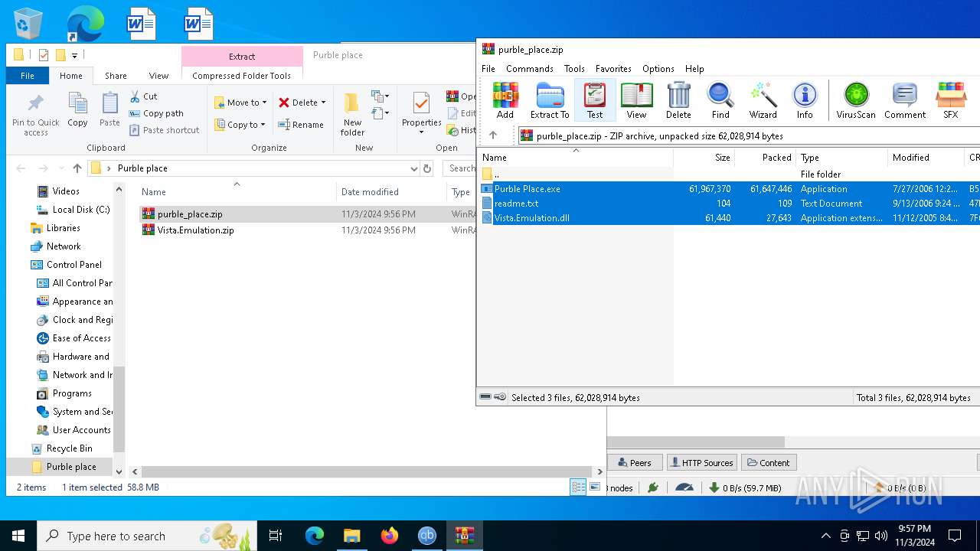Click the Comment icon in WinRAR
This screenshot has height=551, width=980.
[905, 100]
